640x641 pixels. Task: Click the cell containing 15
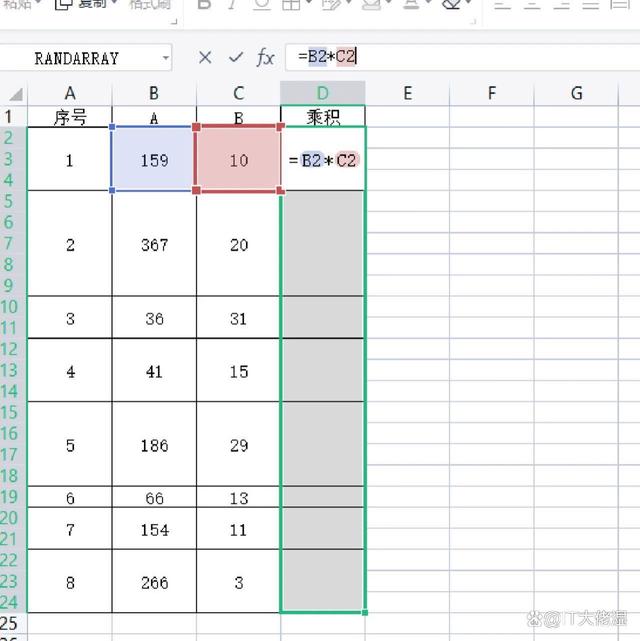238,371
